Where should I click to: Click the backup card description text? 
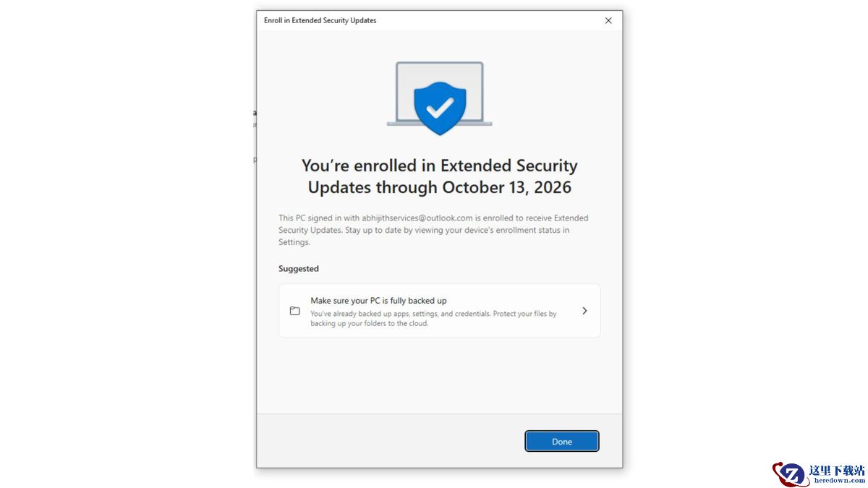pyautogui.click(x=433, y=319)
